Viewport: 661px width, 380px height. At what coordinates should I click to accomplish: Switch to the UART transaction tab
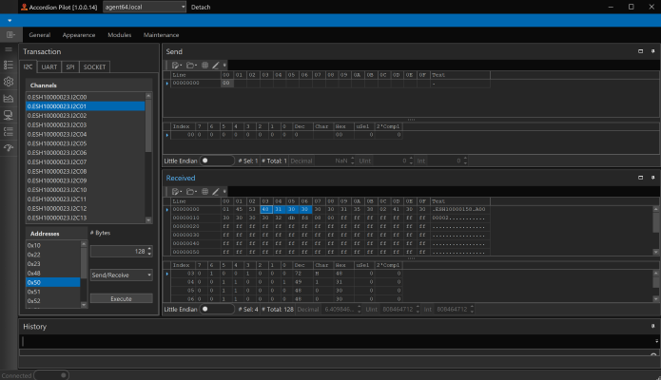[x=49, y=67]
